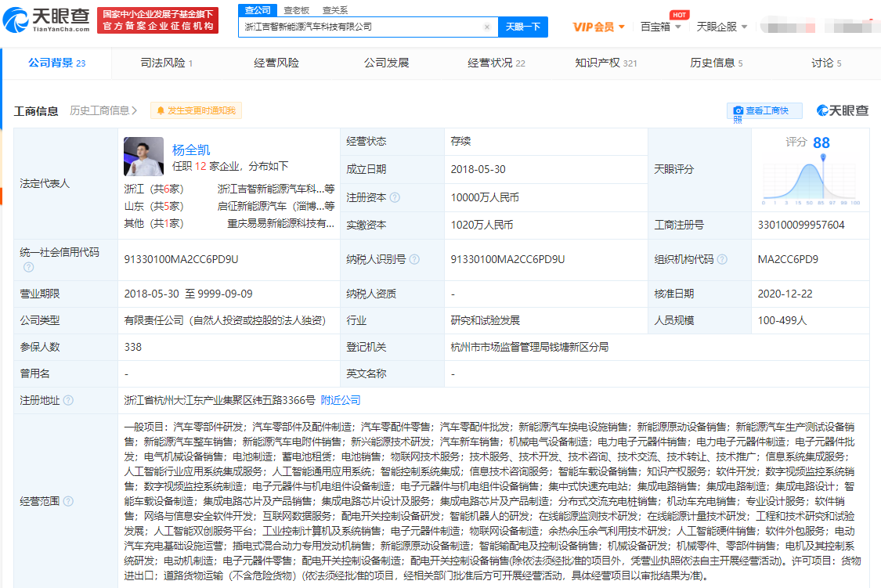Open the 经营风险 tab

[x=276, y=63]
